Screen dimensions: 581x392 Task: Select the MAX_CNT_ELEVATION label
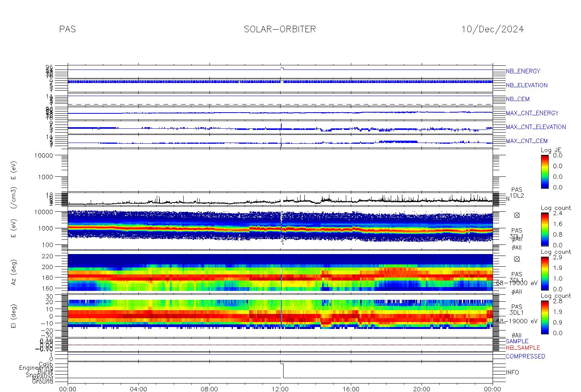coord(536,127)
